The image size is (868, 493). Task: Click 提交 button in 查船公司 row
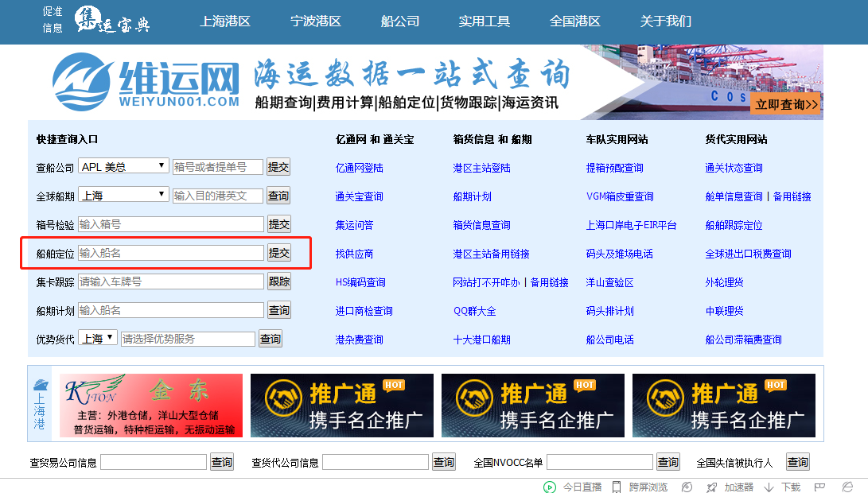(278, 167)
